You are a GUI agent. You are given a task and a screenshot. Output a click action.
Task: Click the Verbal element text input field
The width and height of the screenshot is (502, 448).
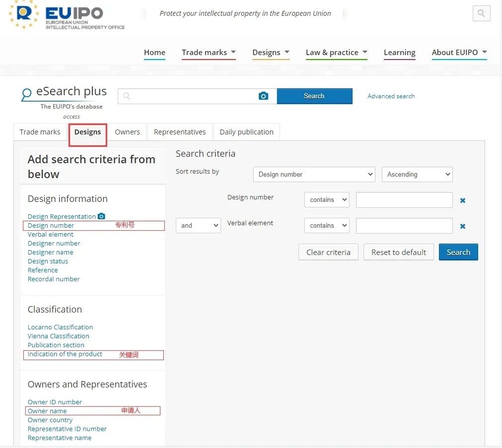point(404,226)
